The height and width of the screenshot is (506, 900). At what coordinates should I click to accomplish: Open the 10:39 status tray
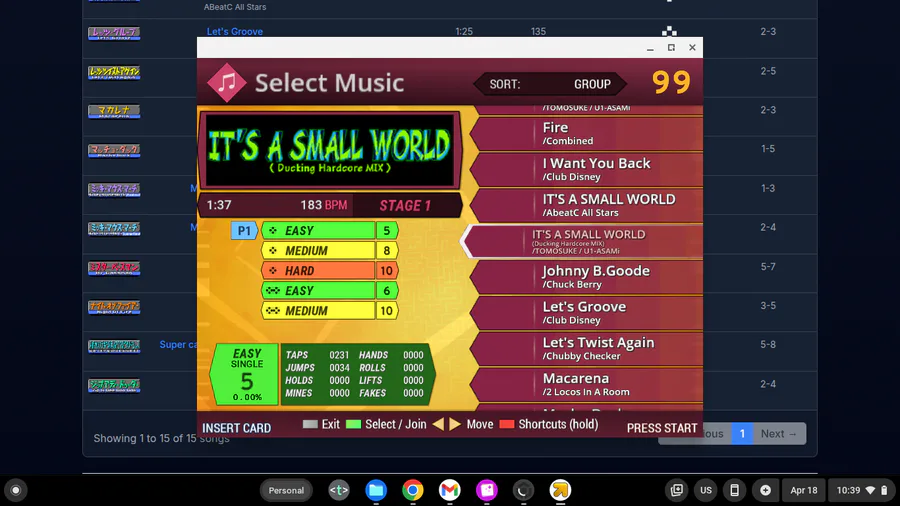pyautogui.click(x=862, y=490)
